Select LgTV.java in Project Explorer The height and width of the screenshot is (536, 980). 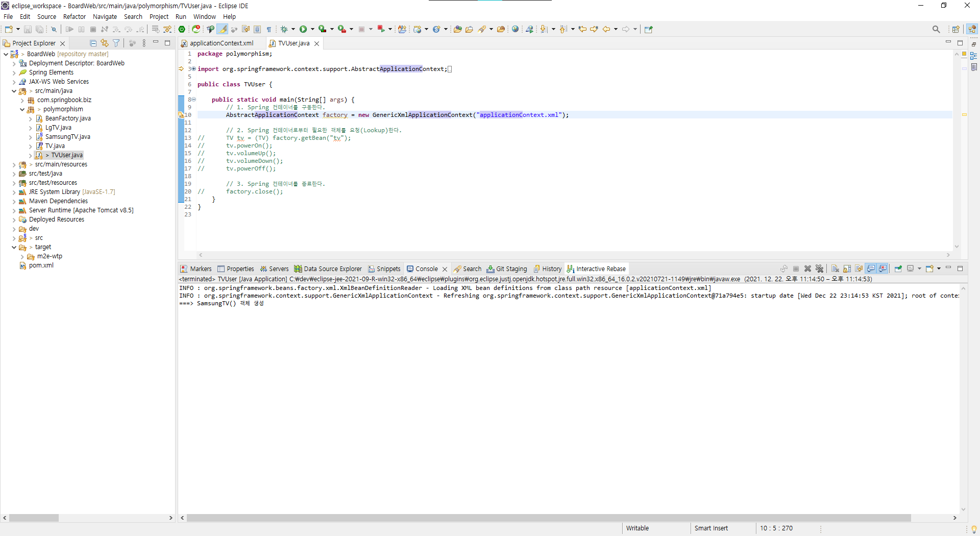(x=58, y=128)
